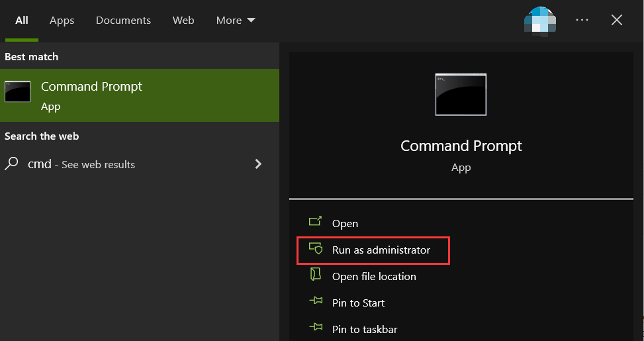Click the 'Search the web' heading
This screenshot has height=341, width=644.
coord(42,136)
